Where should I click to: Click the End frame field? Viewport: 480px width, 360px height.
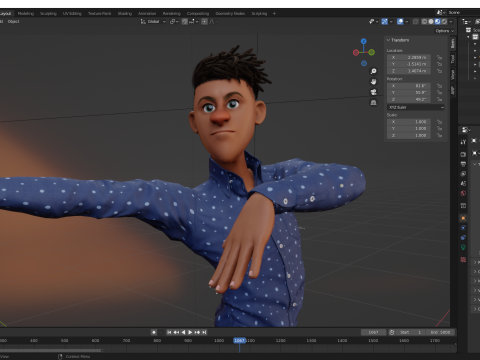[x=440, y=332]
